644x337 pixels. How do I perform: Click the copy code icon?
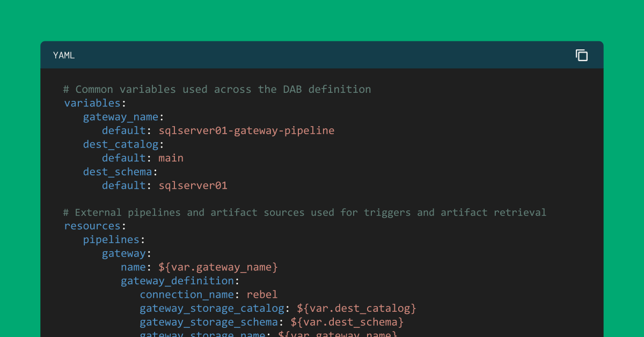(x=582, y=55)
